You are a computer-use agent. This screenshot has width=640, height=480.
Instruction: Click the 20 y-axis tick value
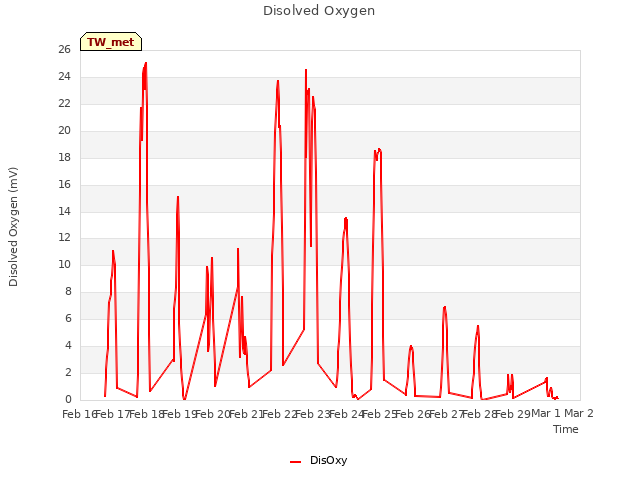pos(64,130)
